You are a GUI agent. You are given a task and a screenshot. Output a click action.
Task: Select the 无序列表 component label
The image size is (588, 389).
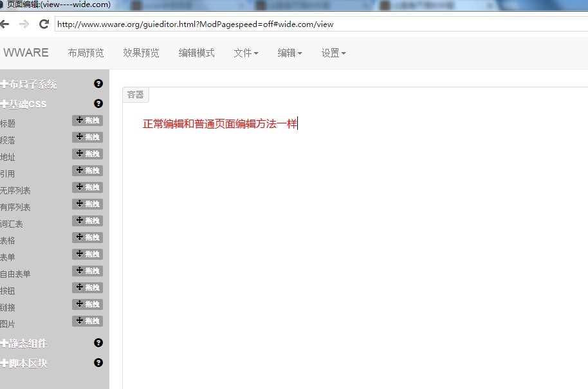[x=15, y=190]
